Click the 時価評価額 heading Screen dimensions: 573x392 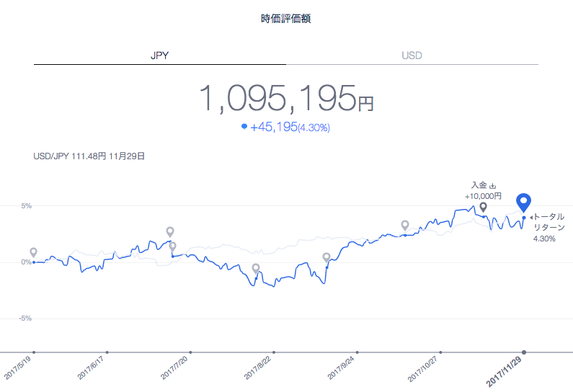click(285, 18)
